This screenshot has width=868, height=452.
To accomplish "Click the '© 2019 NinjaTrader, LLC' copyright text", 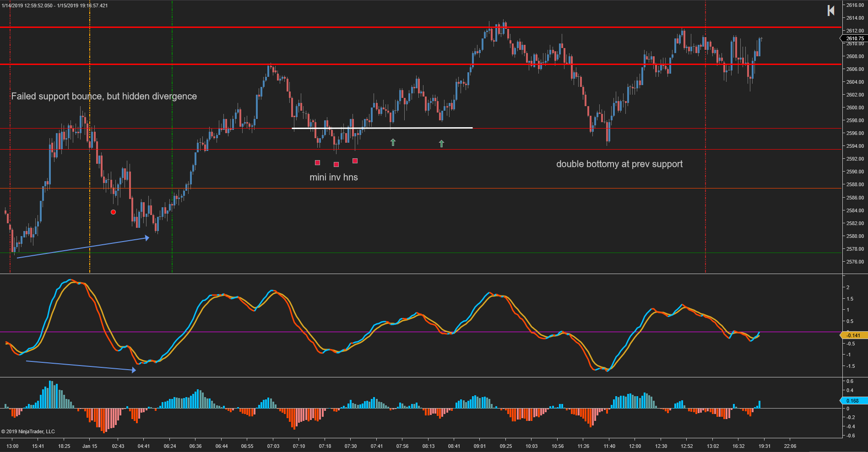I will coord(28,431).
